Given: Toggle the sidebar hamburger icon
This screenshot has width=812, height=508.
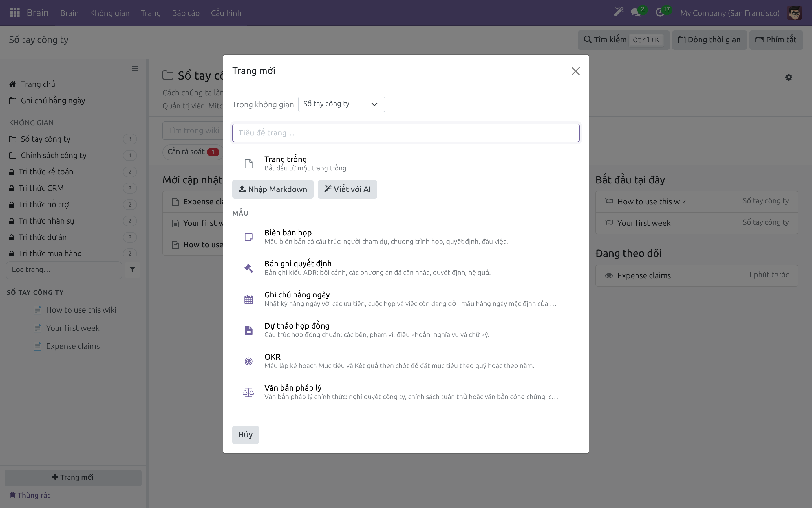Looking at the screenshot, I should pyautogui.click(x=135, y=69).
